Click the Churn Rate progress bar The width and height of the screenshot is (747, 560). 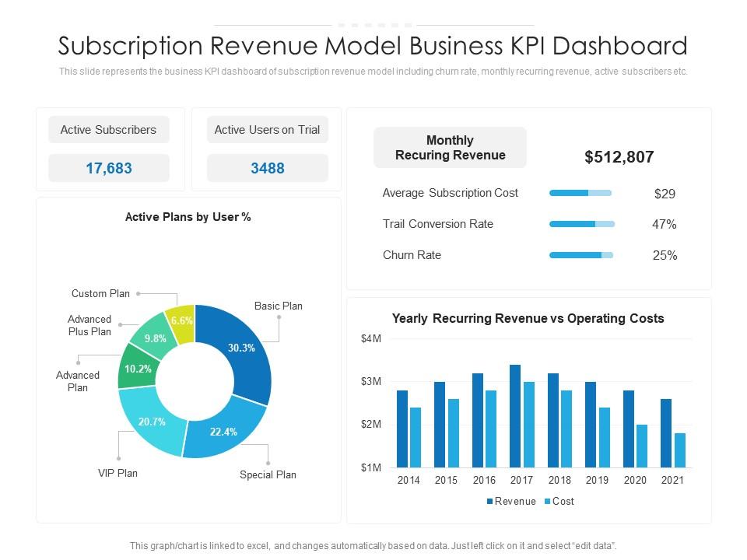(x=581, y=255)
